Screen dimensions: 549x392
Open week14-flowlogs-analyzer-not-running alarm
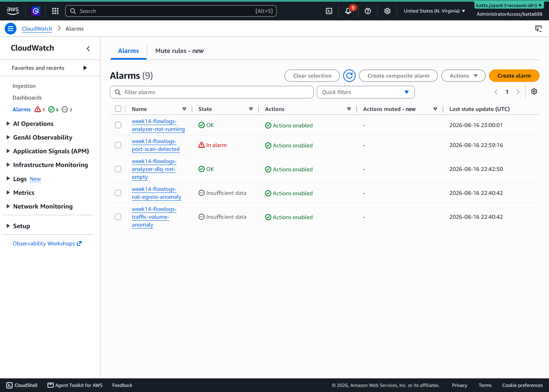click(x=158, y=125)
